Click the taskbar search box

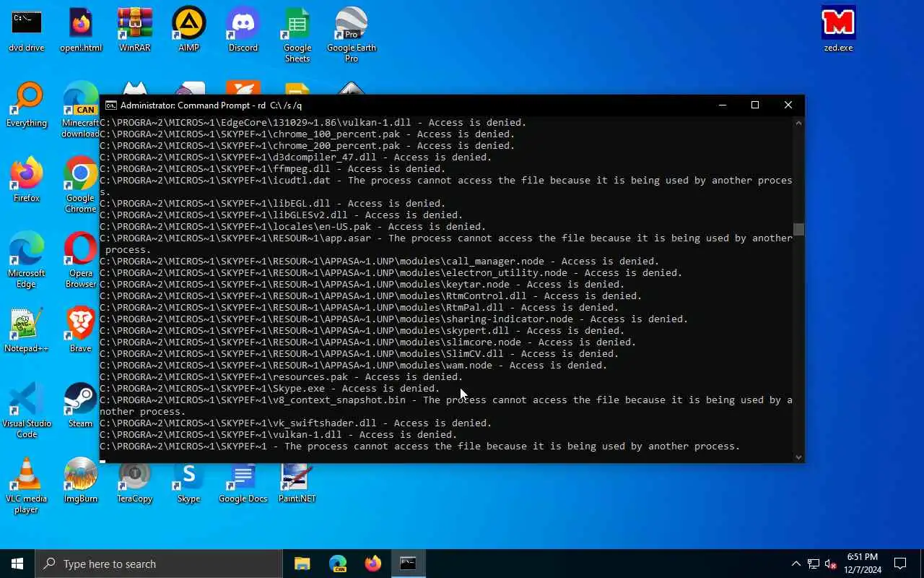coord(159,564)
